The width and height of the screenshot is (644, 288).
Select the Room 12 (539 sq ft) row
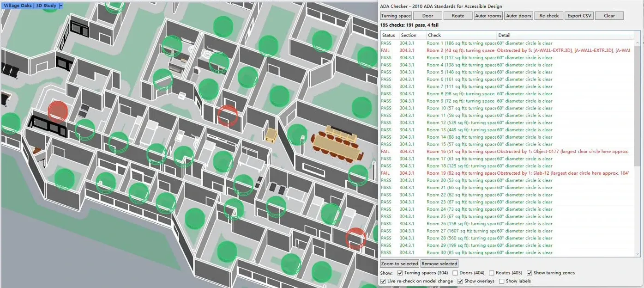click(507, 123)
